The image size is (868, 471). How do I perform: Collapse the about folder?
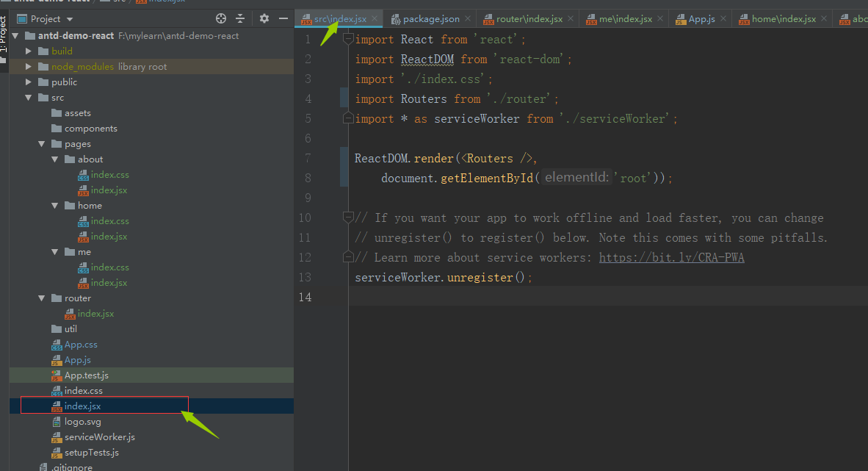click(55, 159)
